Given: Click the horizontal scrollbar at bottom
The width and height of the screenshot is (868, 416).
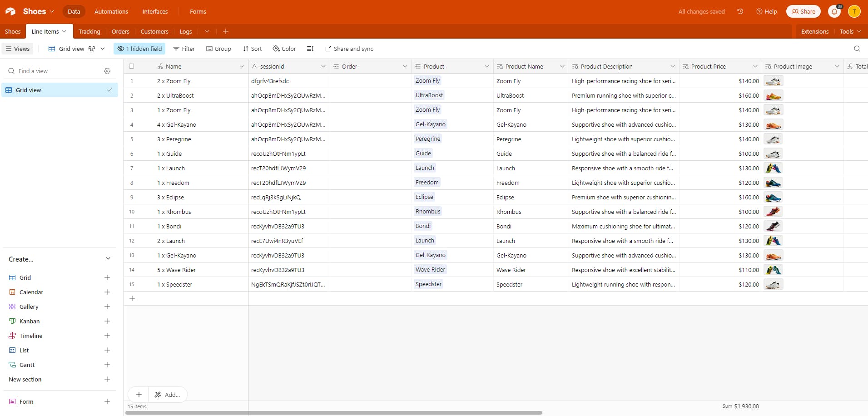Looking at the screenshot, I should coord(334,413).
